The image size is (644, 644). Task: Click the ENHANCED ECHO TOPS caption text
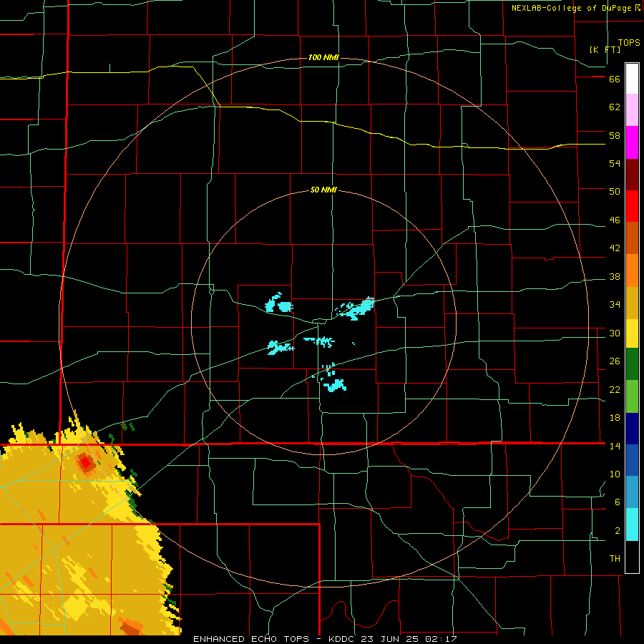(251, 639)
